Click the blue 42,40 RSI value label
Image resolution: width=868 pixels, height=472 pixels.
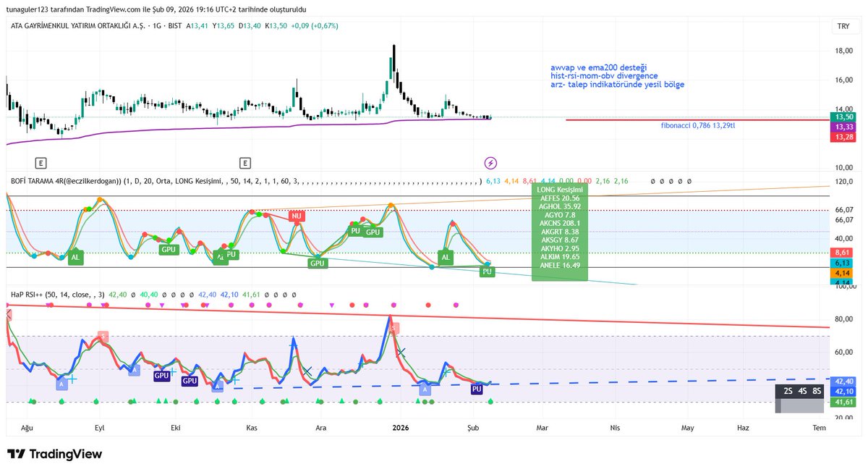pos(844,381)
